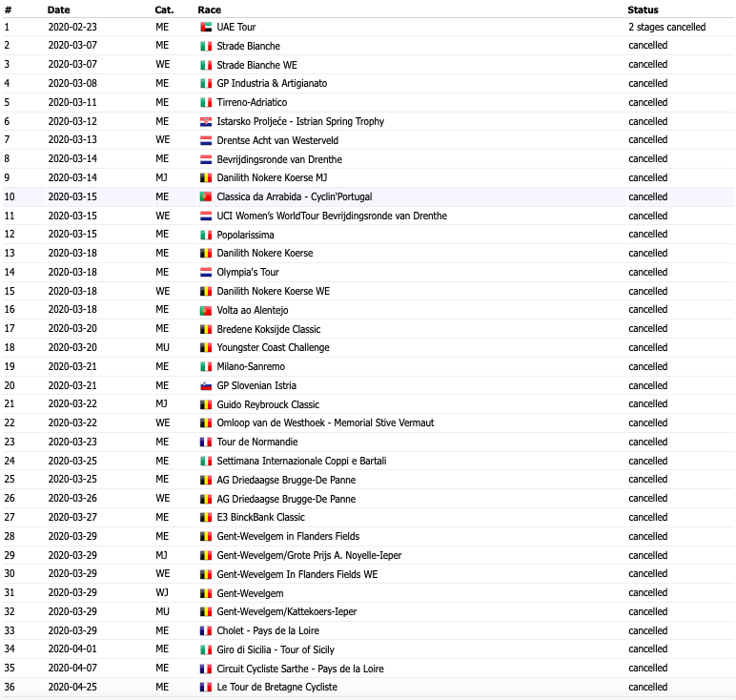Click the Portuguese flag beside Classica da Arrabida
Screen dimensions: 736x700
click(x=206, y=196)
